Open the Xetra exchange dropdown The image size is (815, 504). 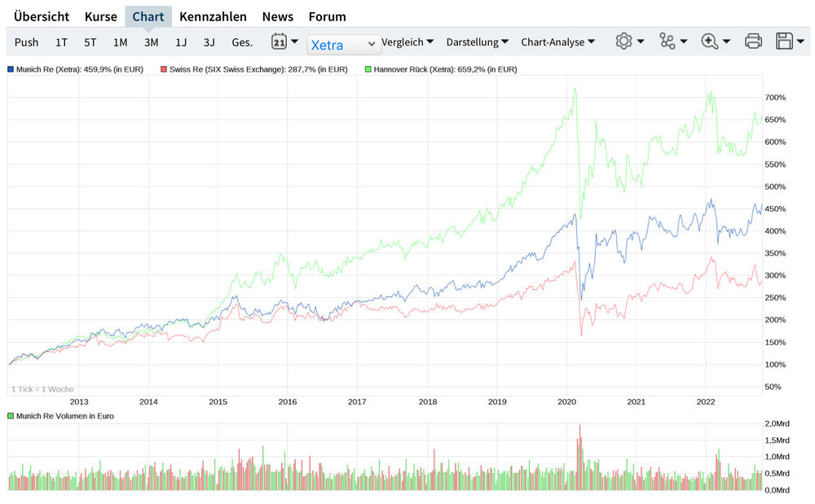coord(344,45)
